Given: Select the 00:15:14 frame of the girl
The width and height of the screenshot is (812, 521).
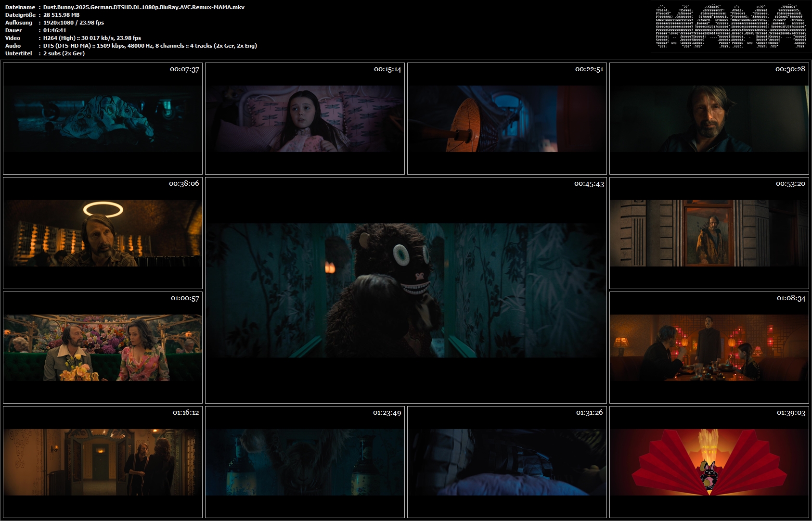Looking at the screenshot, I should point(305,118).
